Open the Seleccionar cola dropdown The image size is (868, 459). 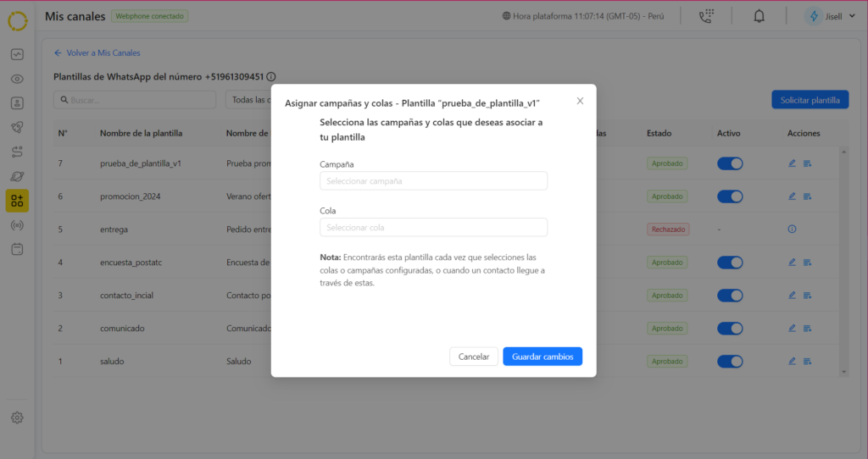[x=433, y=228]
